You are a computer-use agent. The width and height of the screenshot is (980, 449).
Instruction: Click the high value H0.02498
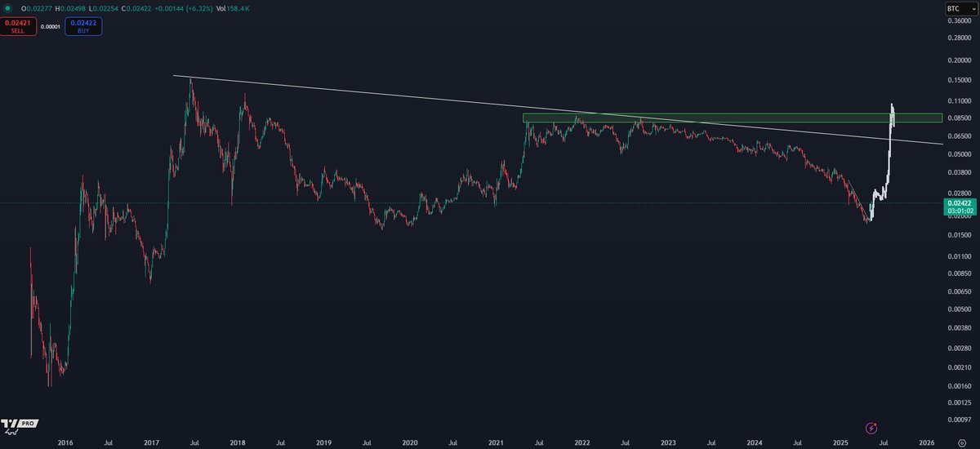(x=69, y=9)
